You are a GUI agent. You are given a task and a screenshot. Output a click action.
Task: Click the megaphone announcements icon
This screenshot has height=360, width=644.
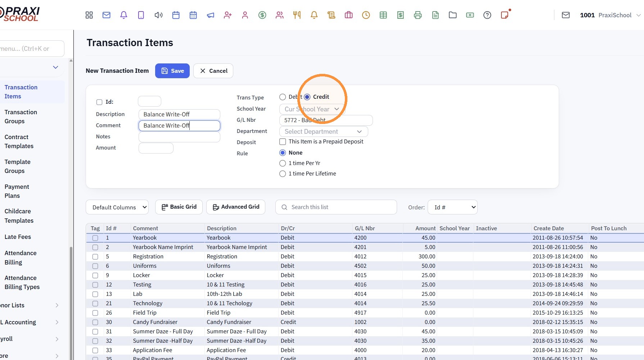point(211,15)
